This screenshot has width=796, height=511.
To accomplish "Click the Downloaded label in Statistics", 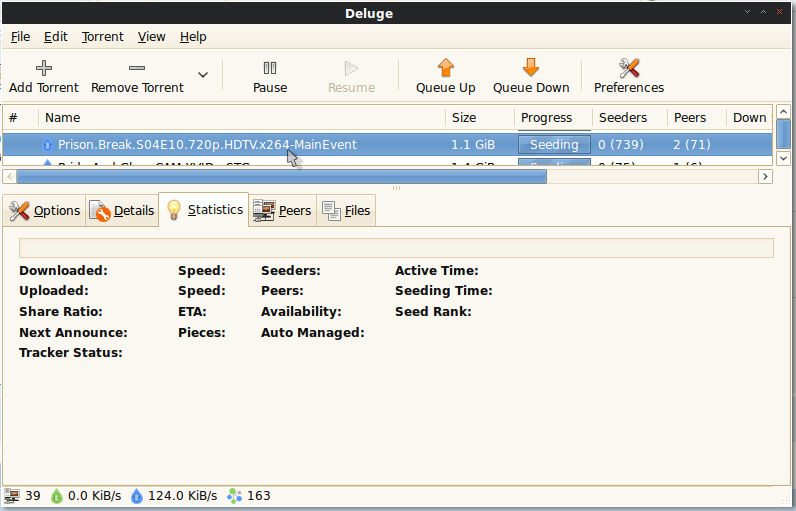I will [63, 270].
